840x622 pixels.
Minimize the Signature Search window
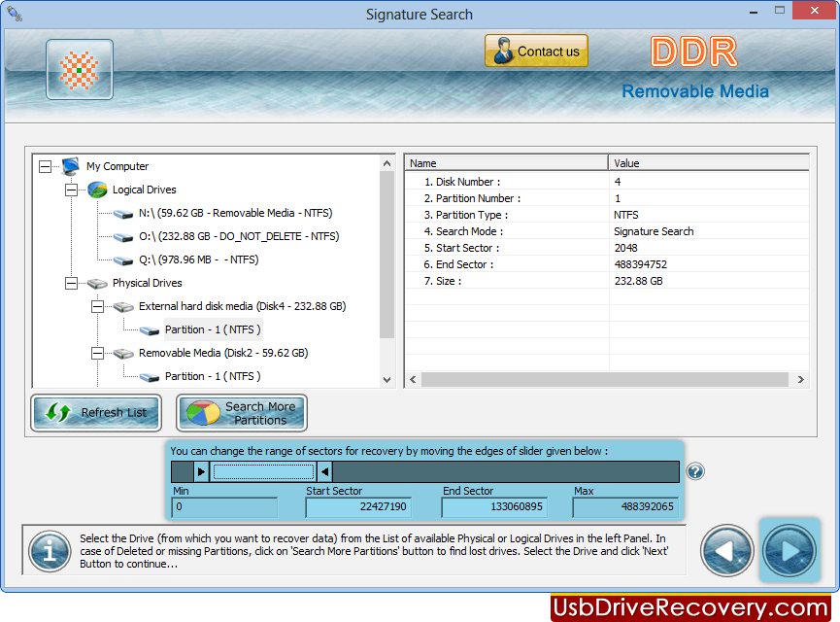(754, 12)
